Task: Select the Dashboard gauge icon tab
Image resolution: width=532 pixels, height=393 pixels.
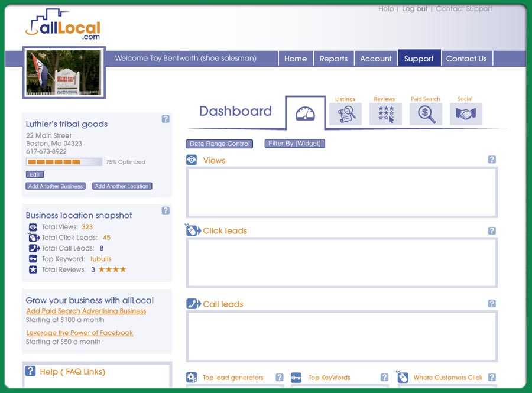Action: (x=305, y=113)
